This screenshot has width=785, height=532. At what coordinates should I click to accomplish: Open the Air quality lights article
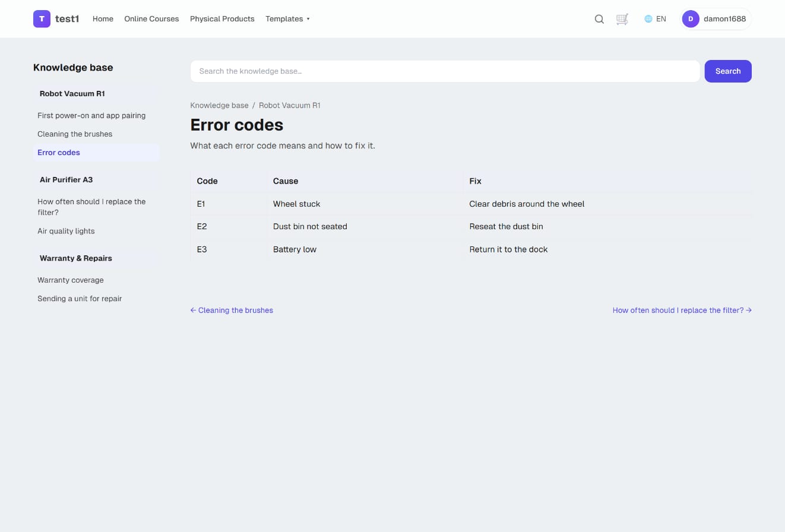[x=66, y=231]
